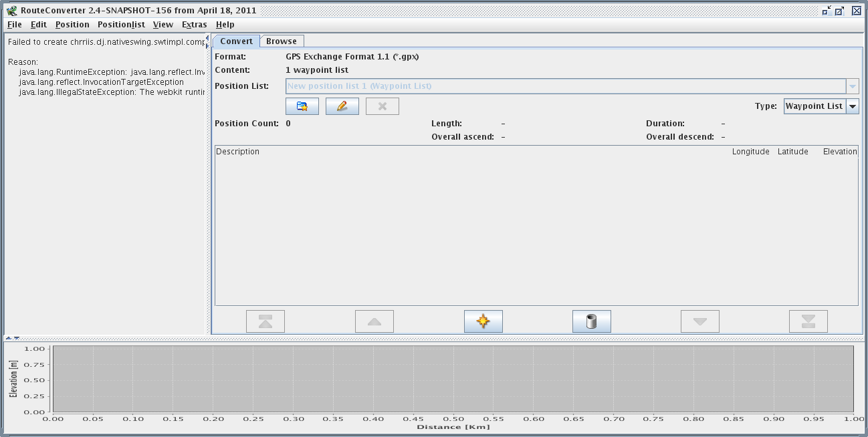Click inside the elevation profile chart
The height and width of the screenshot is (437, 868).
point(453,379)
